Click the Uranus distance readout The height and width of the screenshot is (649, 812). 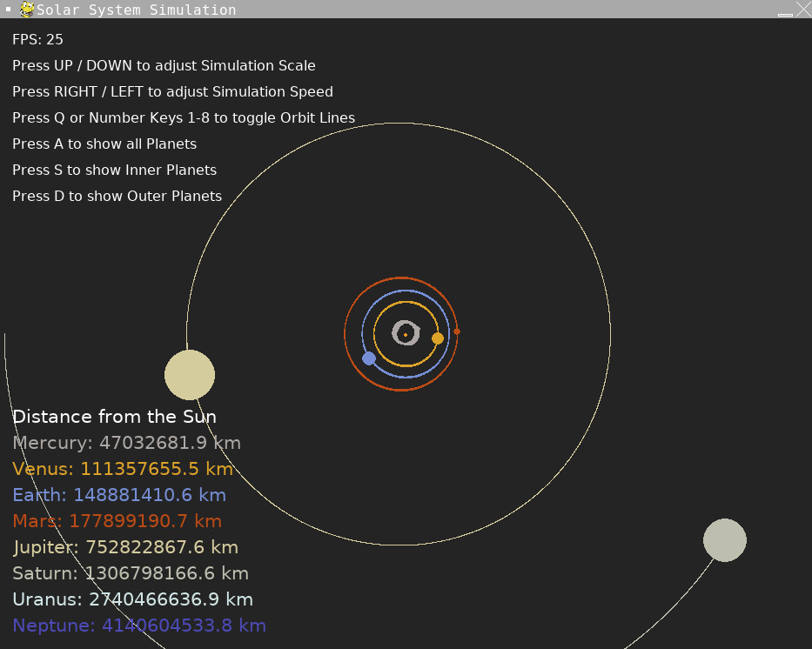132,599
